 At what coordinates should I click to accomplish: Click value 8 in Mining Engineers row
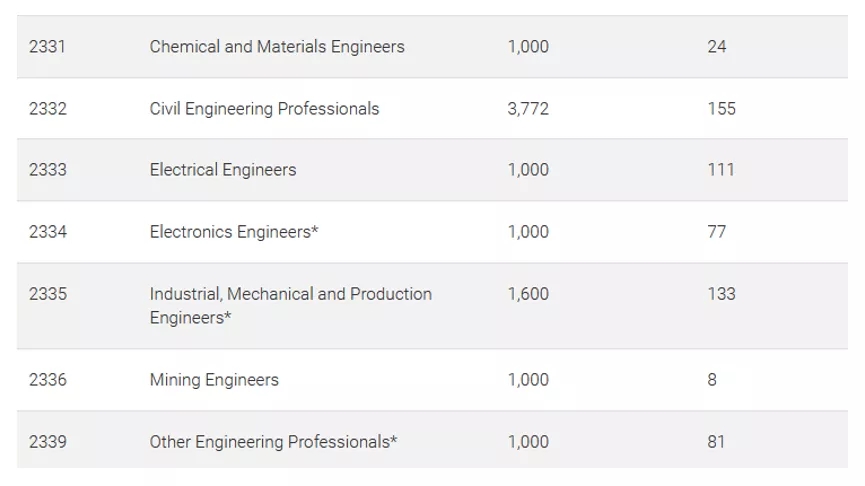coord(712,380)
